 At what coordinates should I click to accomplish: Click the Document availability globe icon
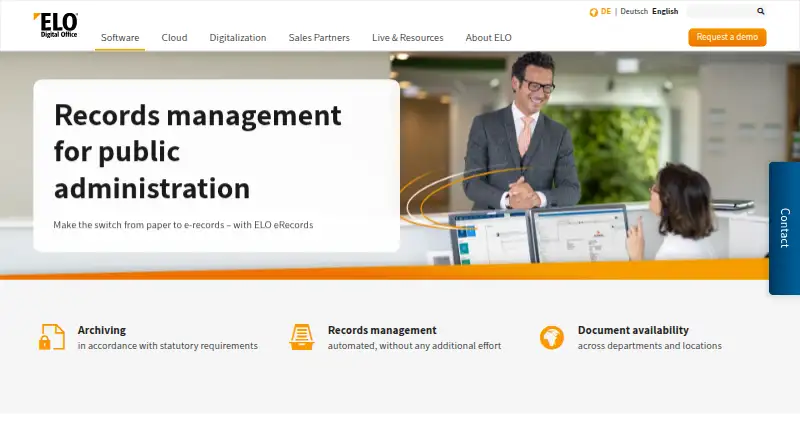coord(552,337)
